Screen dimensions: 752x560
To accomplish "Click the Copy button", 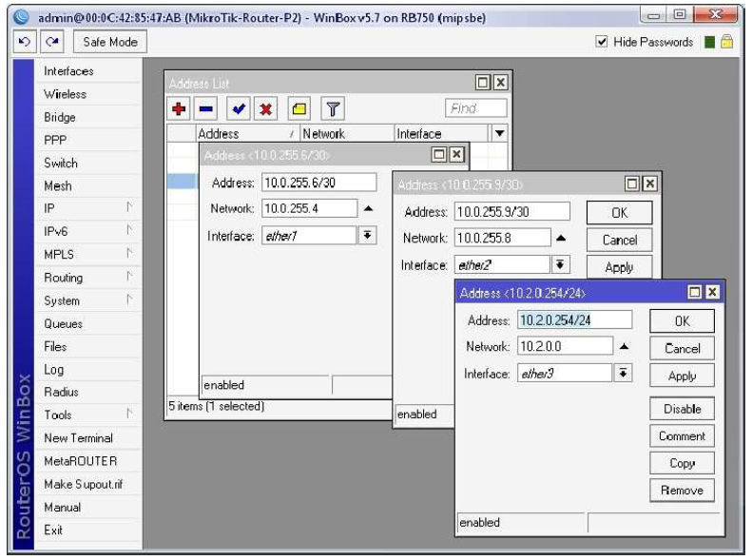I will point(682,463).
